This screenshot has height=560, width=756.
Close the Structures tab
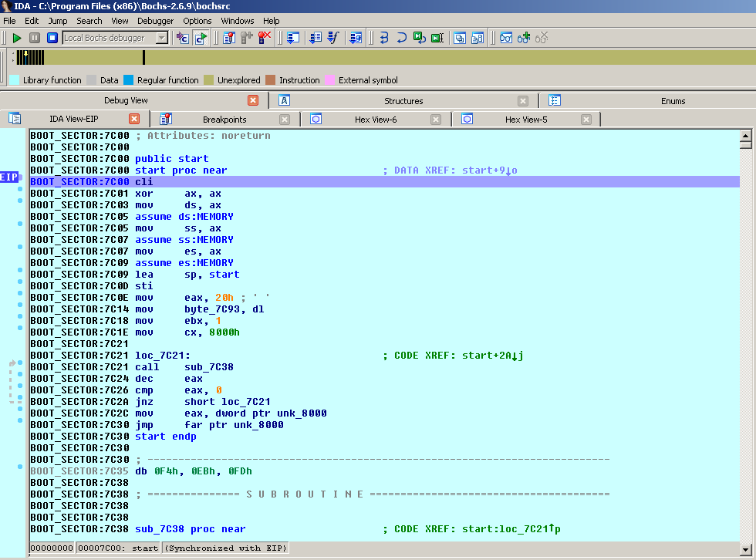click(523, 101)
